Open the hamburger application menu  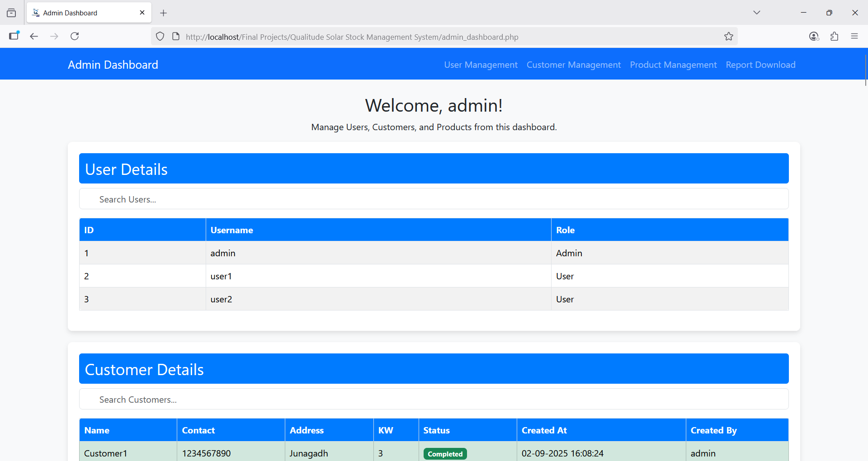click(x=854, y=37)
